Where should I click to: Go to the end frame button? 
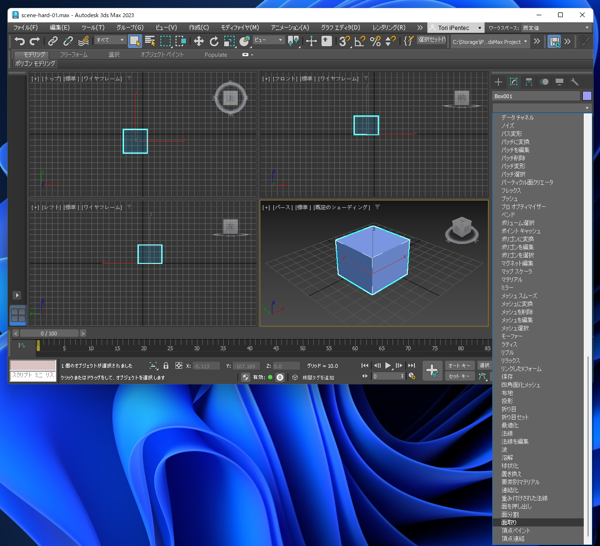click(411, 365)
